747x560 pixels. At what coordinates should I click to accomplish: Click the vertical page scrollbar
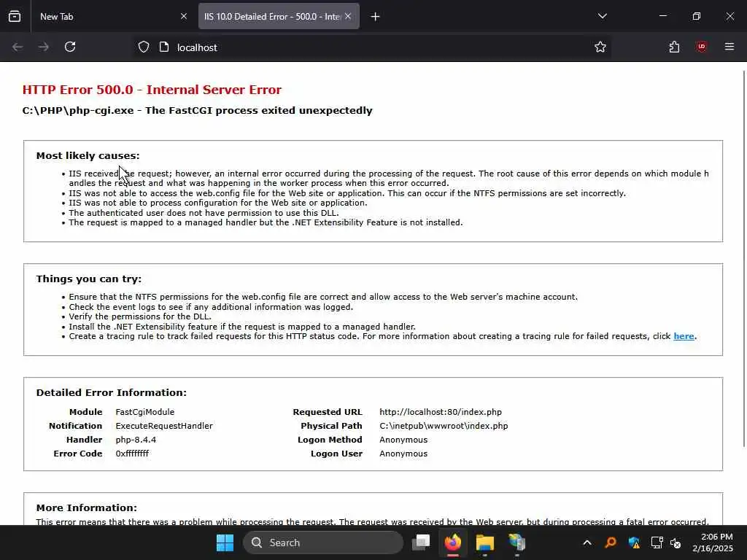(744, 259)
